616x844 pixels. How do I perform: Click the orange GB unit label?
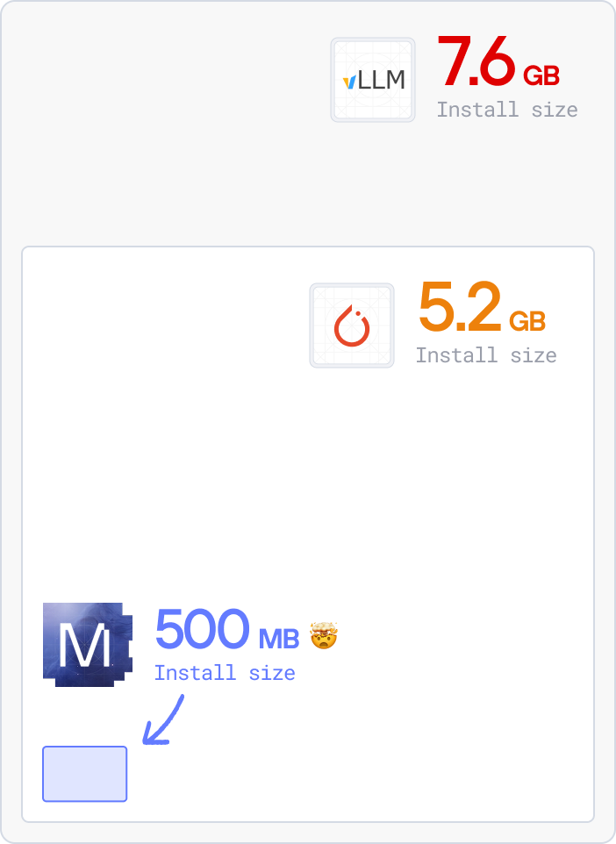527,321
